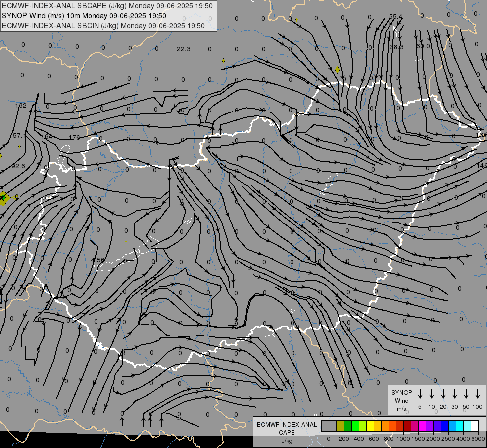487x448 pixels.
Task: Select the pure blue swatch before 2500
Action: click(444, 426)
